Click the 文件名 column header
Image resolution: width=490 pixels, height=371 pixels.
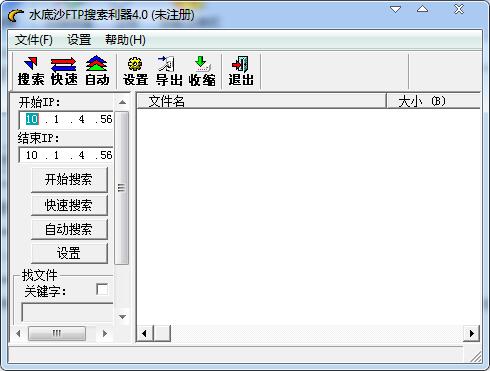click(x=261, y=101)
